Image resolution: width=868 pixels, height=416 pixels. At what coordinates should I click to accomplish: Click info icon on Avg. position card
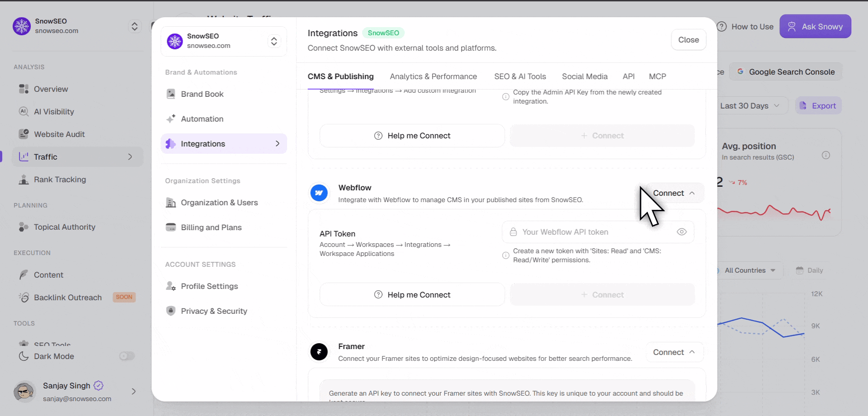[x=826, y=155]
